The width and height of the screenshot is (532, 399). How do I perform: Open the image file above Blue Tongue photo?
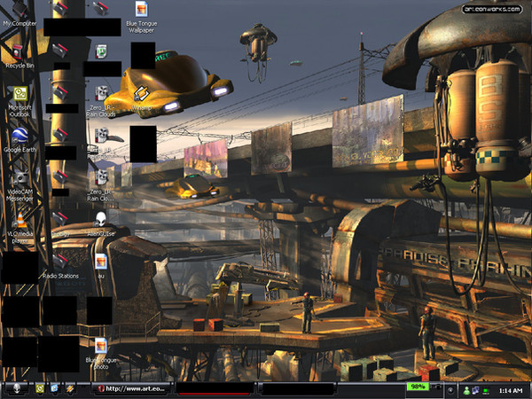point(101,266)
